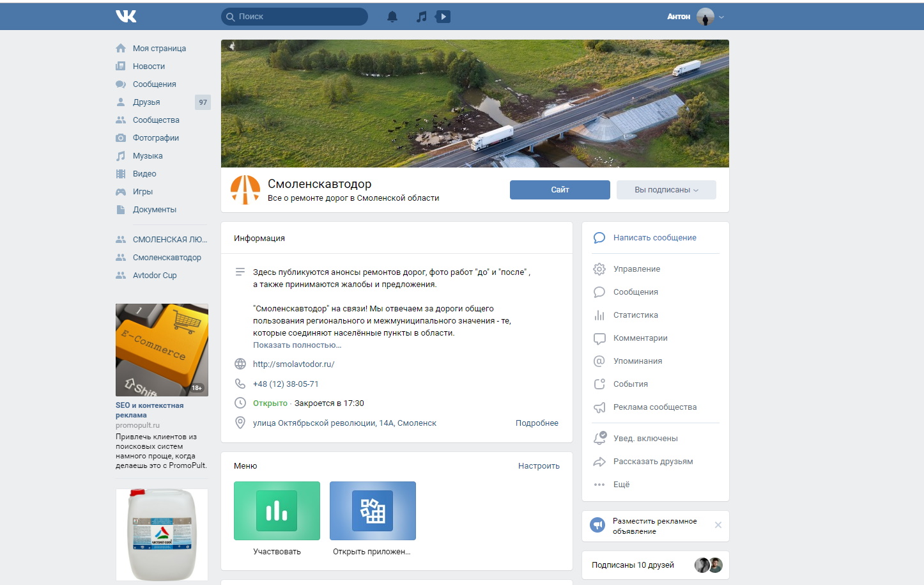Click the canister product ad image
Image resolution: width=924 pixels, height=585 pixels.
pyautogui.click(x=162, y=534)
